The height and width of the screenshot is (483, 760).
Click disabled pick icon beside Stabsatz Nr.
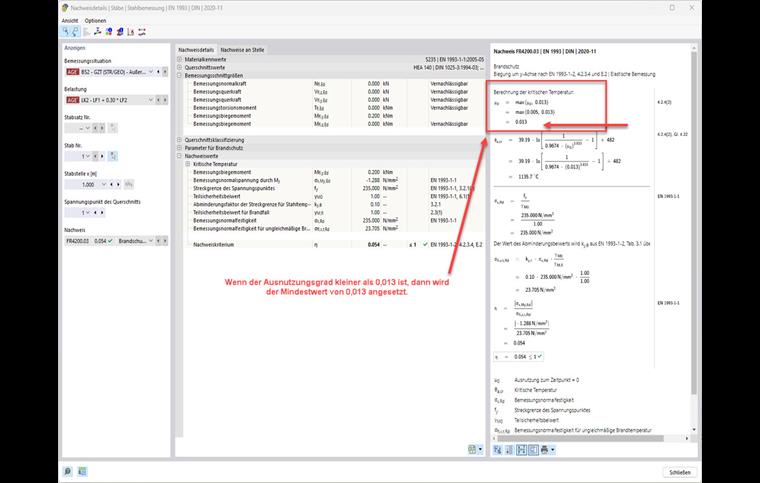(x=113, y=128)
